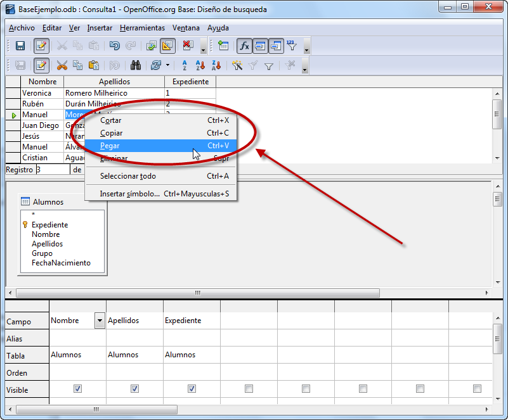Open Standard Filter with the plain funnel icon
Image resolution: width=508 pixels, height=420 pixels.
pyautogui.click(x=268, y=66)
